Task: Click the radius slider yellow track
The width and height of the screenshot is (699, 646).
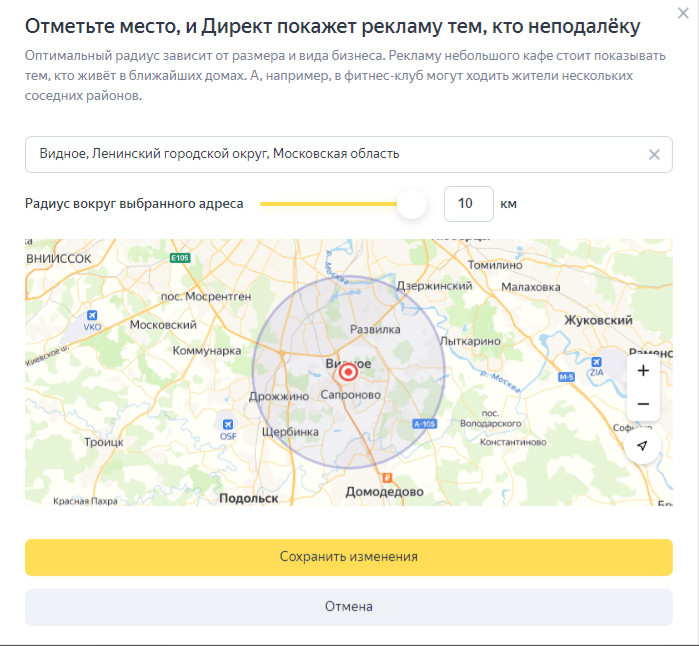Action: coord(328,204)
